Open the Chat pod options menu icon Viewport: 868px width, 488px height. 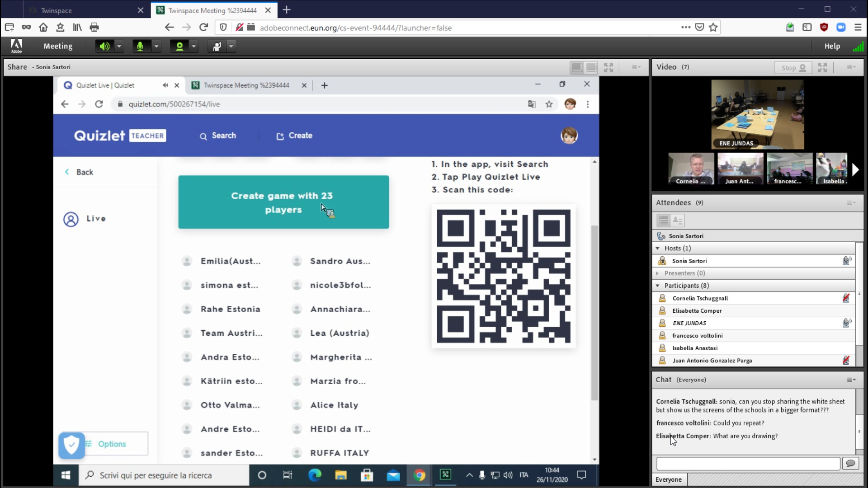point(851,380)
